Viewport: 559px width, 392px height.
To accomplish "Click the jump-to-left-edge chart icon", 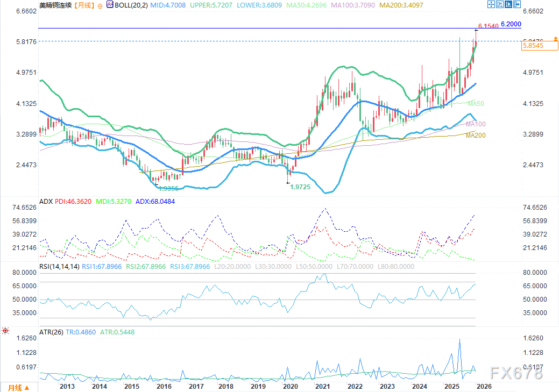I will [500, 5].
